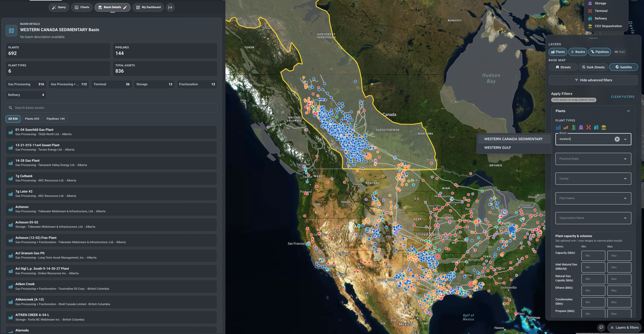
Task: Open the chat bubble icon beside Layers & filters
Action: [601, 327]
